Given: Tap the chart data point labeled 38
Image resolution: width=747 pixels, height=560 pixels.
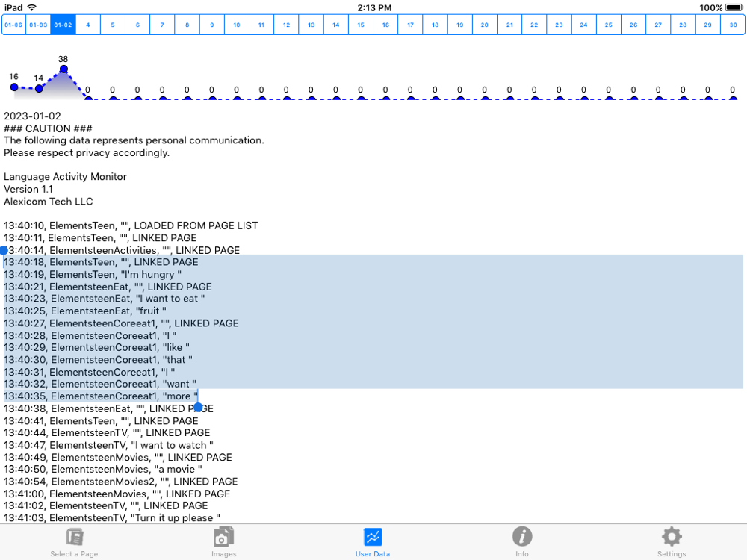Looking at the screenshot, I should point(63,69).
